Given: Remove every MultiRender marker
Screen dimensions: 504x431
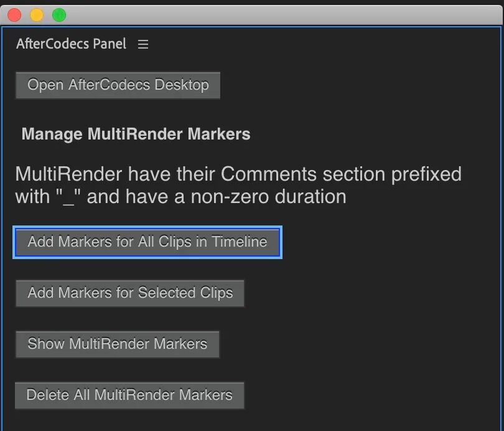Looking at the screenshot, I should [129, 395].
